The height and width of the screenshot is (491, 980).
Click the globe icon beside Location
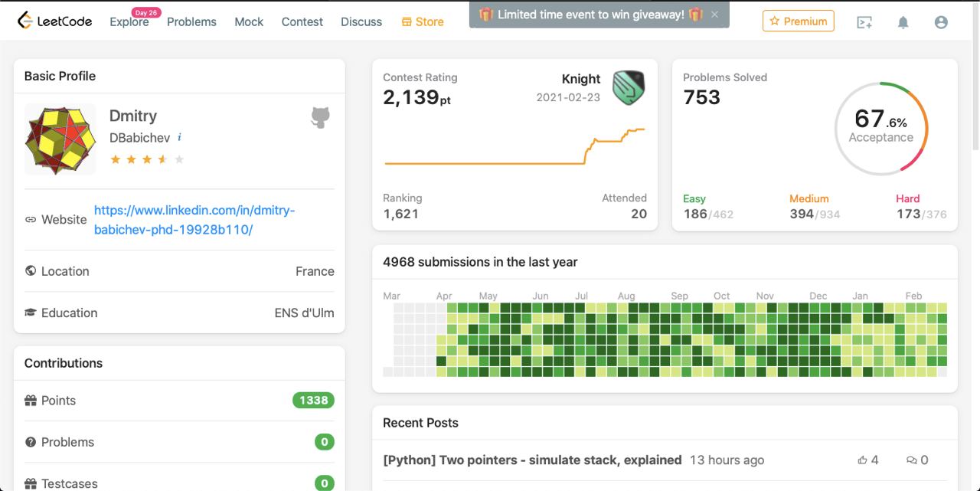[31, 271]
